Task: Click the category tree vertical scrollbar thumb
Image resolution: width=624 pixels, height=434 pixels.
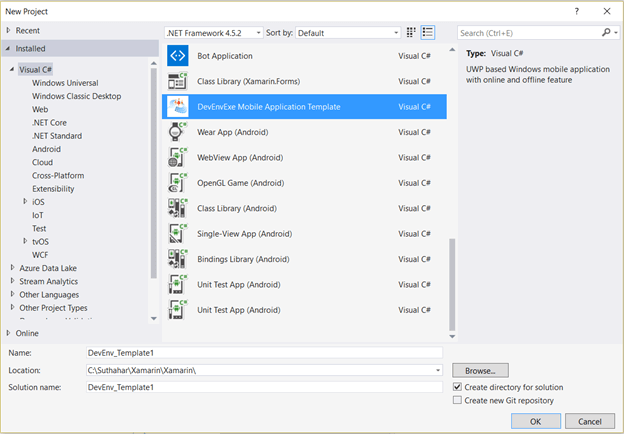Action: point(154,173)
